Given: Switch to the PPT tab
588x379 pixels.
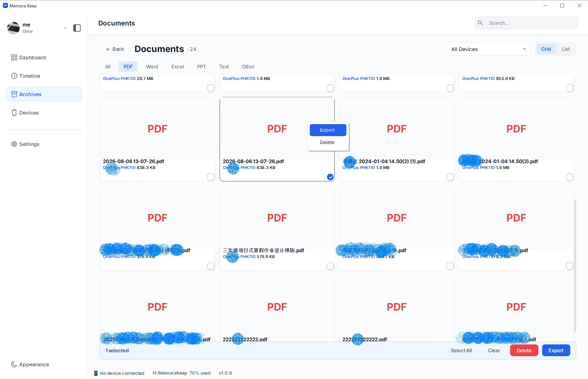Looking at the screenshot, I should tap(201, 67).
